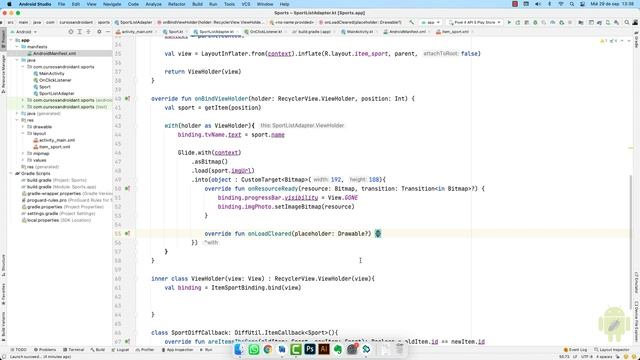640x360 pixels.
Task: Toggle the Terminal tool window
Action: click(73, 350)
